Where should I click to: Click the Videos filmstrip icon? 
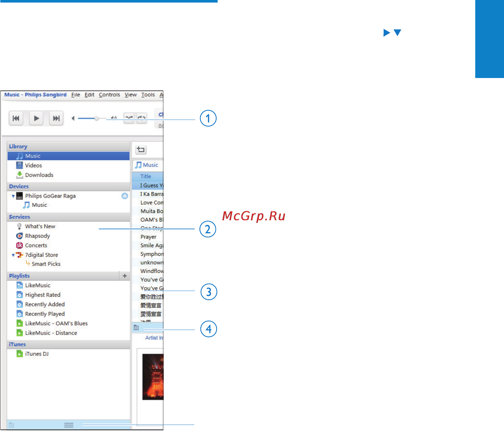[x=19, y=165]
